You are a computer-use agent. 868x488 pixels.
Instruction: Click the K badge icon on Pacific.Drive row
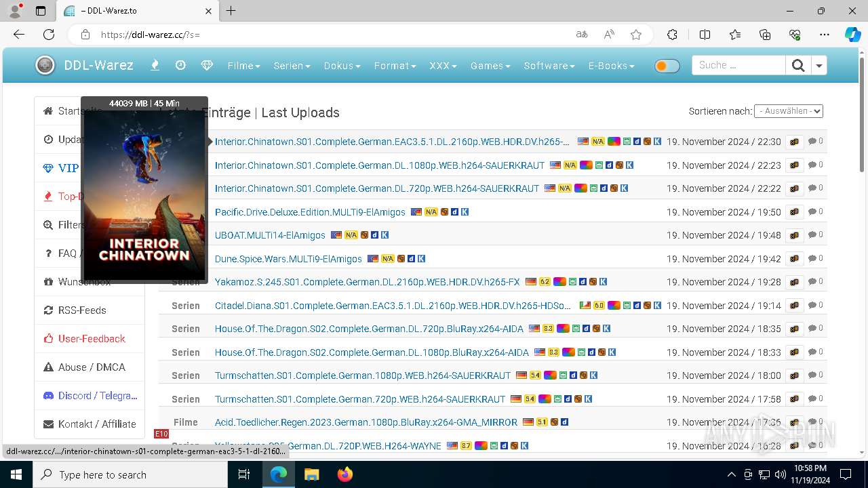point(465,212)
